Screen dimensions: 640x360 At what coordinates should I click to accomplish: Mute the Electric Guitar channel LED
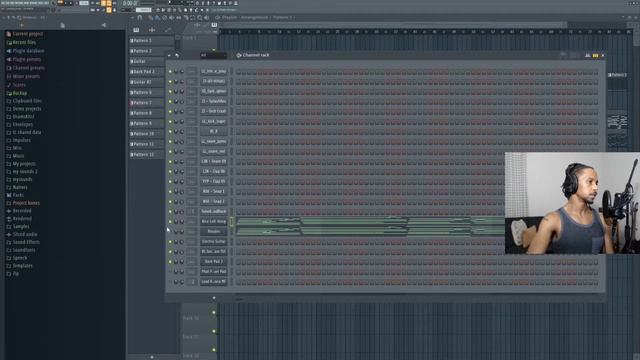click(x=170, y=242)
